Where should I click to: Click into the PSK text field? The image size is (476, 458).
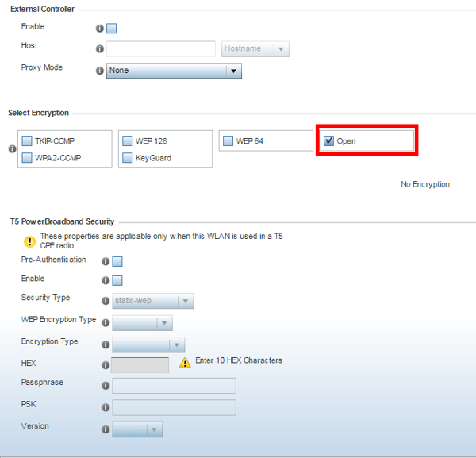pyautogui.click(x=174, y=407)
